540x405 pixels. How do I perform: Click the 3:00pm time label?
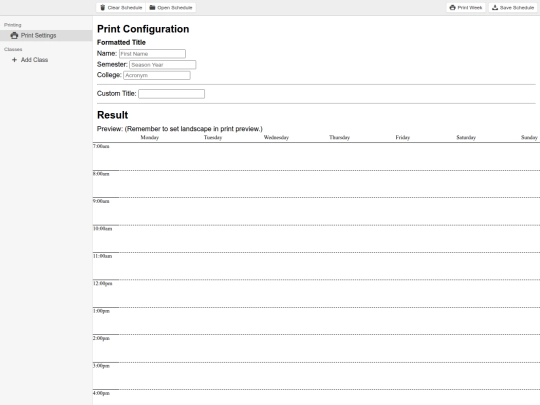pyautogui.click(x=101, y=366)
